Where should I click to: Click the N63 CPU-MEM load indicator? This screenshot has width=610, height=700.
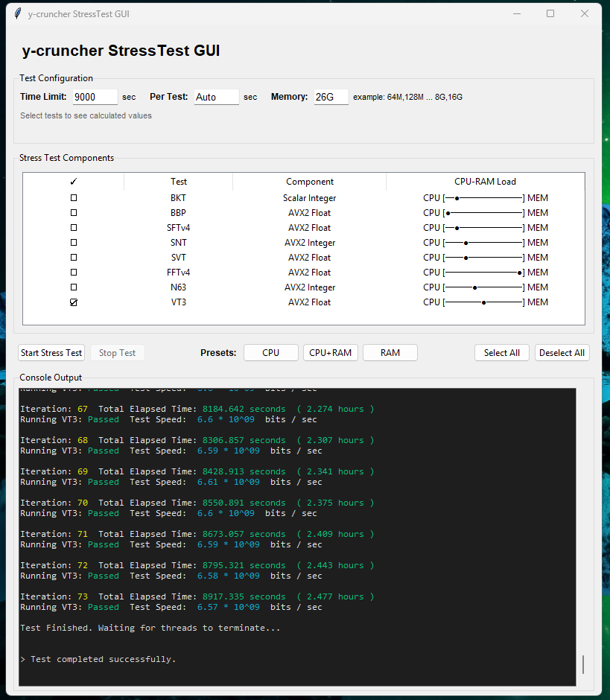[486, 287]
